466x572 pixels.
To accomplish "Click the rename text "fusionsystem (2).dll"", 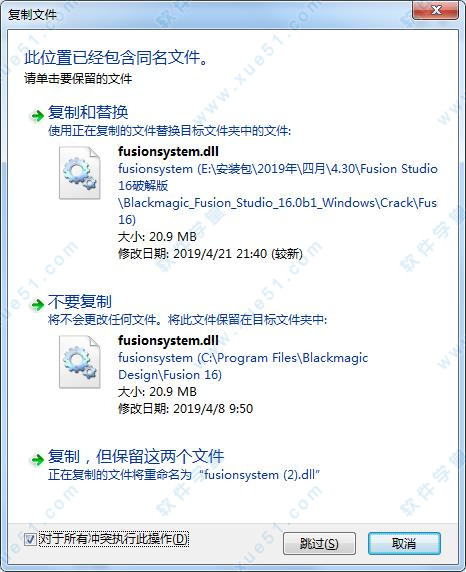I will (x=262, y=475).
